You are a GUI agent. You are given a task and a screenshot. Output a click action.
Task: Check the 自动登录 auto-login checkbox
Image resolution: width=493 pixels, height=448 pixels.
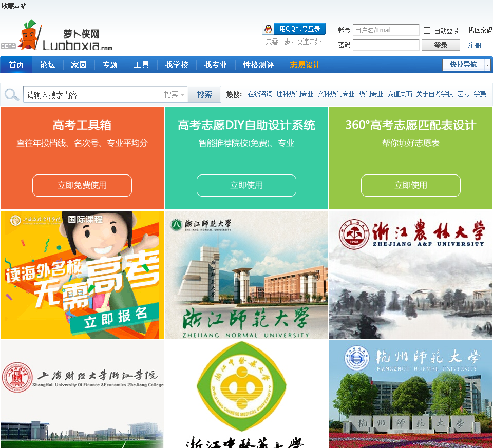point(427,30)
